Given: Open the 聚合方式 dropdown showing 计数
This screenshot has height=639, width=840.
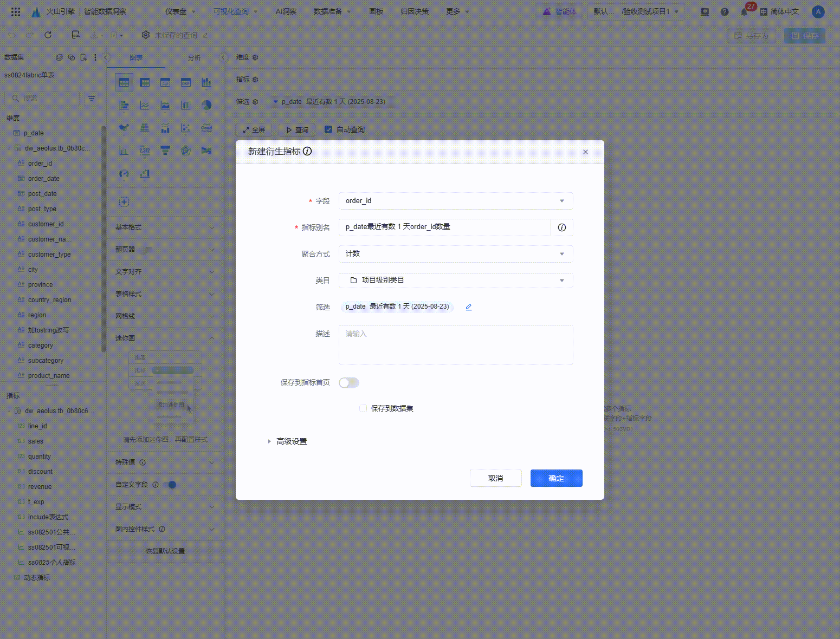Looking at the screenshot, I should [455, 254].
